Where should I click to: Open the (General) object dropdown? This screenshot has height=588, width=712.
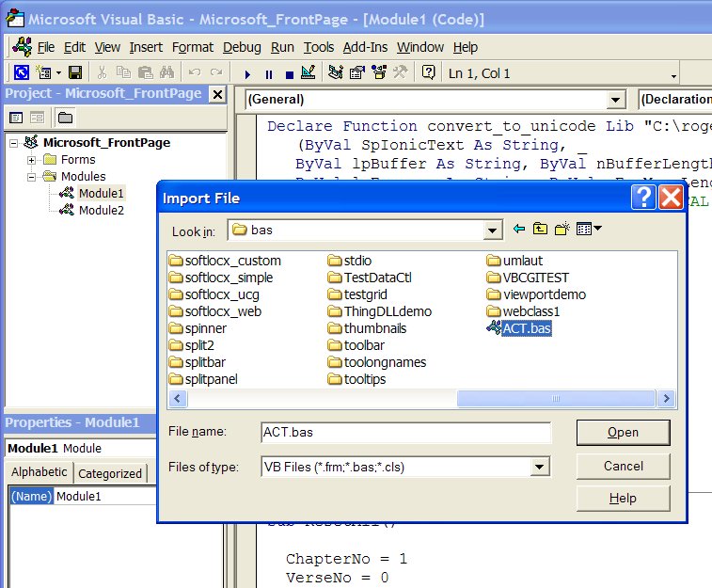(615, 100)
